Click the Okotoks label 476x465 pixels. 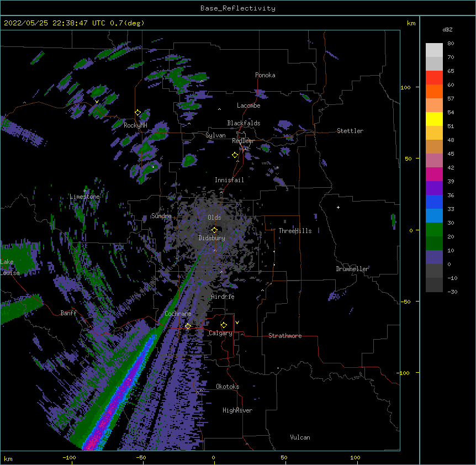228,387
